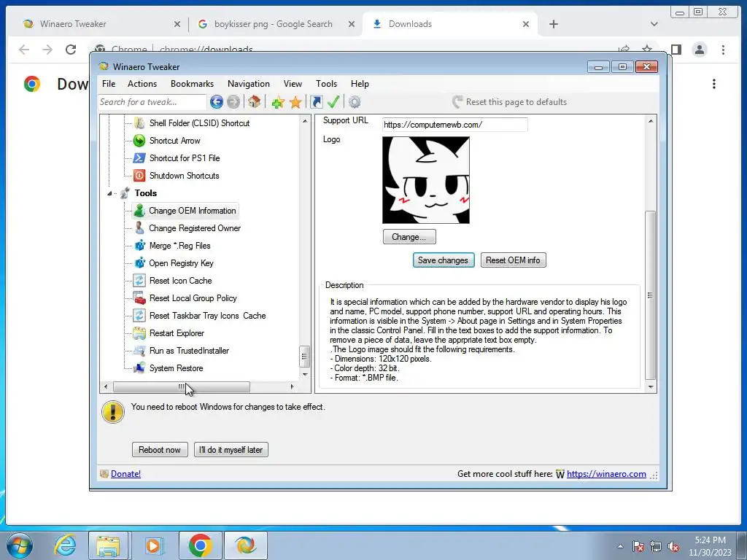Image resolution: width=747 pixels, height=560 pixels.
Task: Go to the Home page icon
Action: (254, 102)
